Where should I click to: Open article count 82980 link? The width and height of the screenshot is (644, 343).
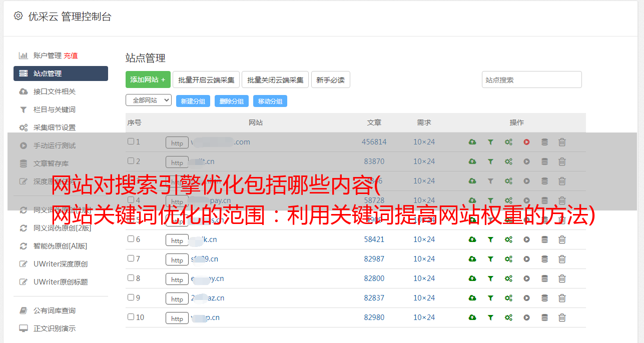[x=374, y=317]
